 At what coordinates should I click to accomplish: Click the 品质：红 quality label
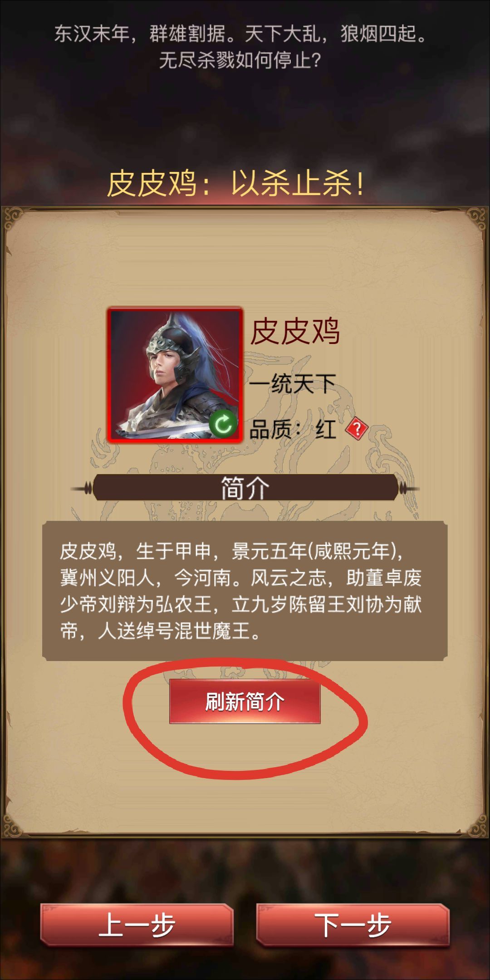293,429
